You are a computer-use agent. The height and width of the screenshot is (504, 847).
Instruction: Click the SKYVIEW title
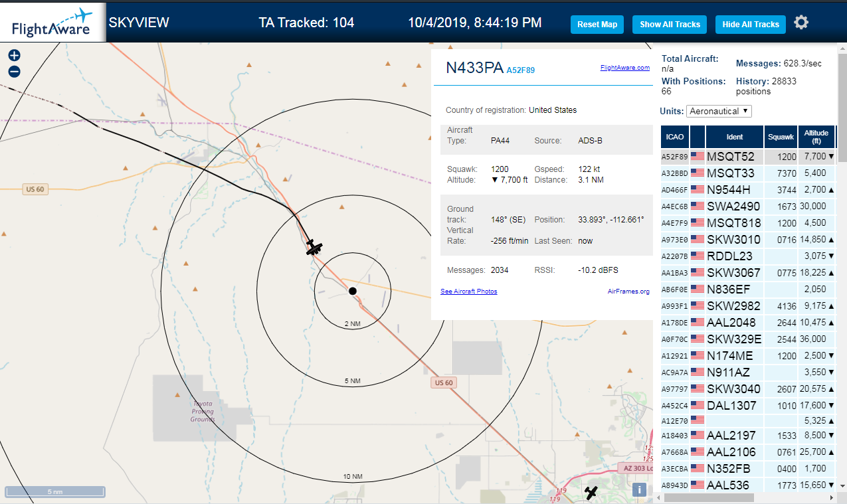pos(139,23)
